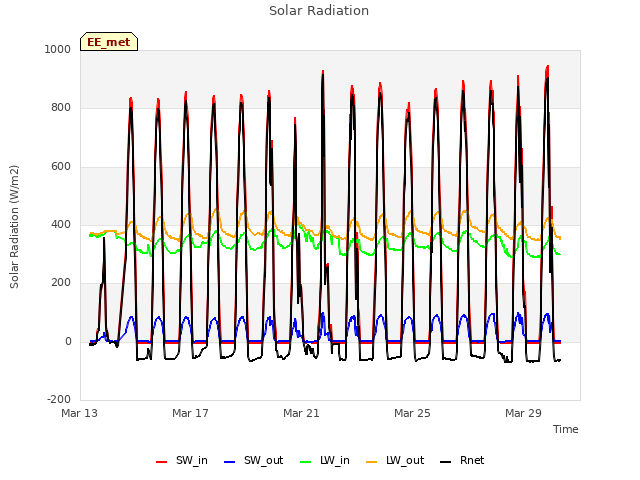Click the SW_out legend label
The image size is (640, 480).
(263, 461)
